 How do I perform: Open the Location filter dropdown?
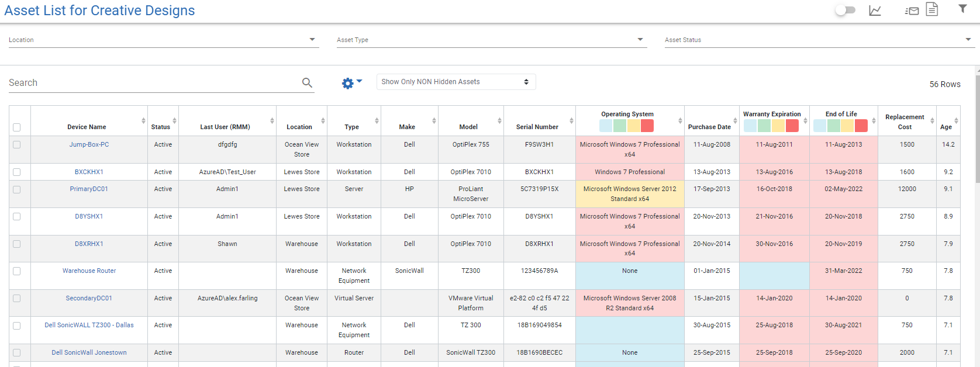[x=164, y=40]
